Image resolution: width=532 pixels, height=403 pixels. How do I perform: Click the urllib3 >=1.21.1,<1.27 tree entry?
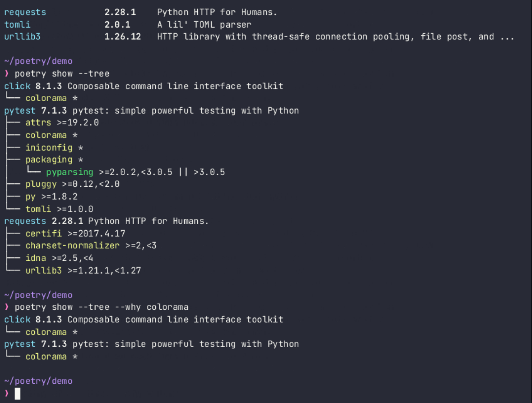click(83, 271)
